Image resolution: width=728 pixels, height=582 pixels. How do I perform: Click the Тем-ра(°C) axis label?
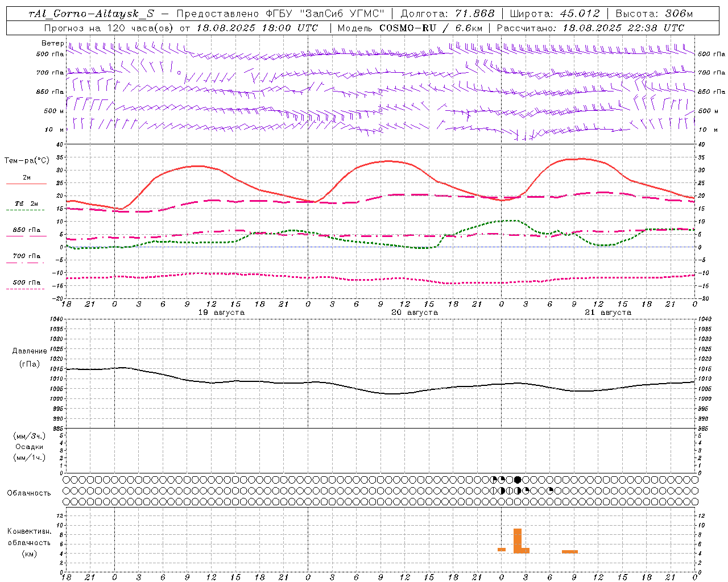tap(27, 161)
